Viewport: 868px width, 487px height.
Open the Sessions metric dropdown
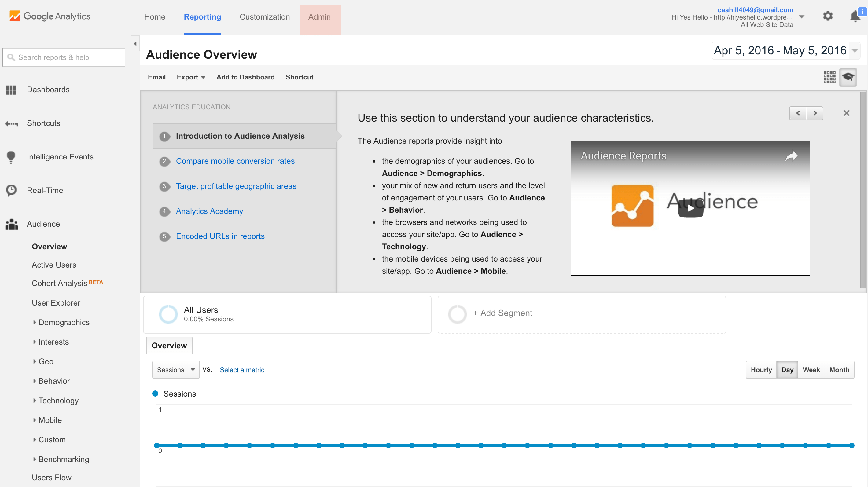click(176, 370)
